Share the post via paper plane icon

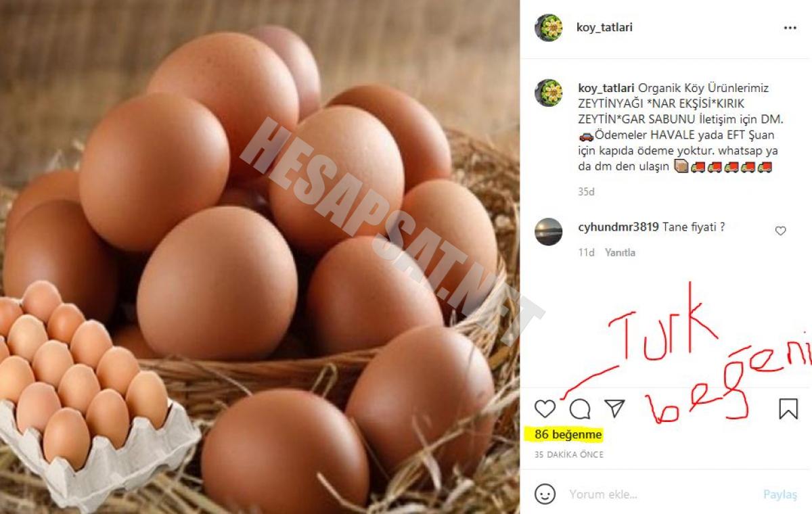[x=614, y=408]
